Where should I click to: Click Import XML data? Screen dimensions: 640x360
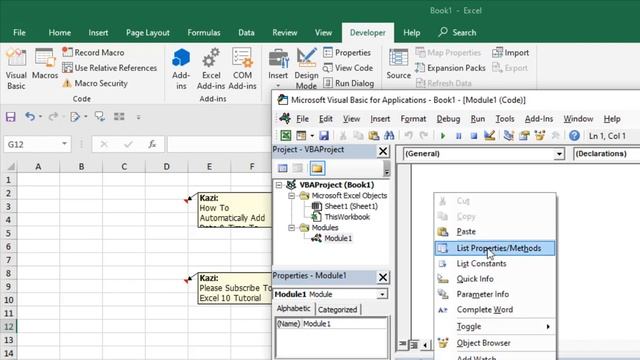[x=511, y=53]
